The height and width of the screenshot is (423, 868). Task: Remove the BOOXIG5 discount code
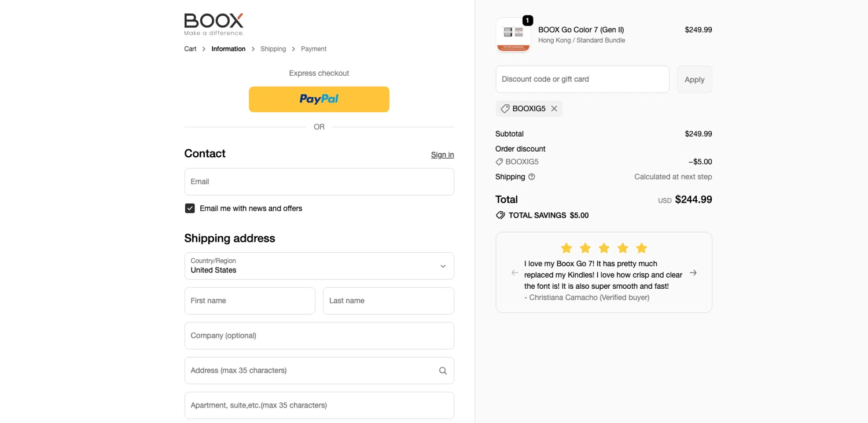[x=554, y=109]
